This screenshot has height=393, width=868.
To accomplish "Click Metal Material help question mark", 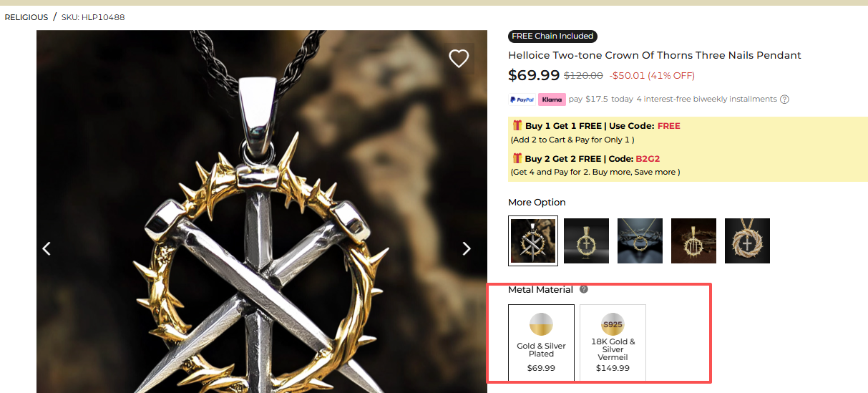I will pos(584,290).
